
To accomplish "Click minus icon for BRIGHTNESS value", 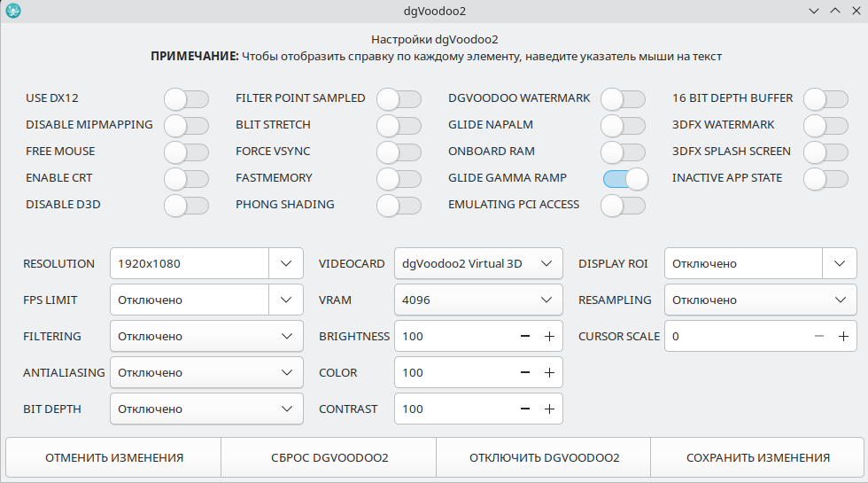I will (x=525, y=336).
